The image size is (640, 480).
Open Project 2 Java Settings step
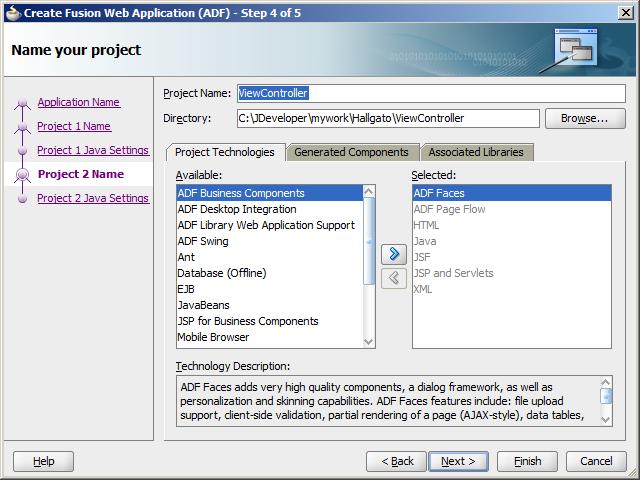93,198
